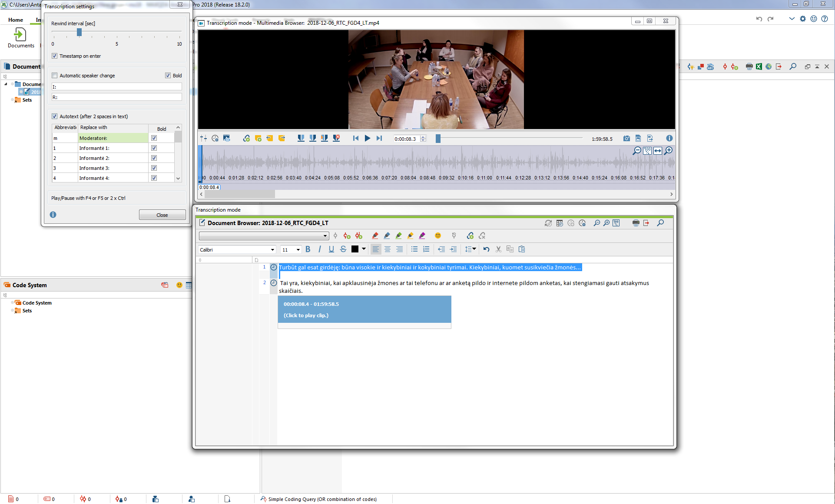Viewport: 835px width, 504px height.
Task: Fit the waveform to window width
Action: (658, 150)
